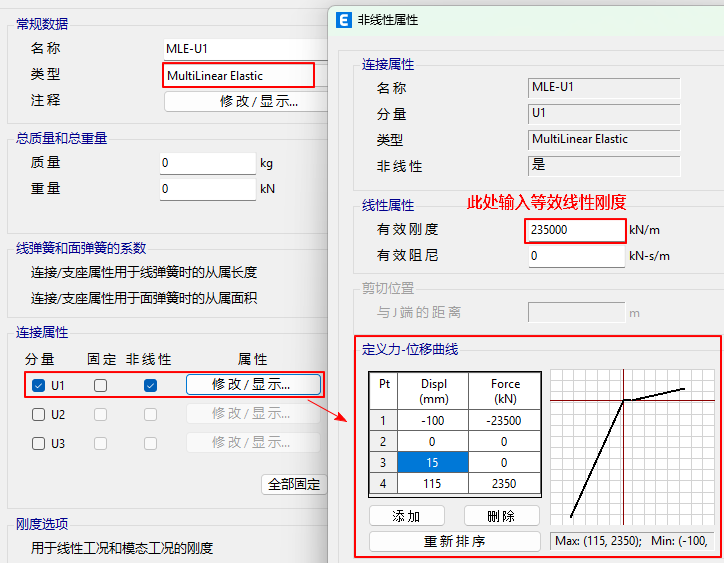Toggle the U1 固定 checkbox
724x563 pixels.
point(100,385)
